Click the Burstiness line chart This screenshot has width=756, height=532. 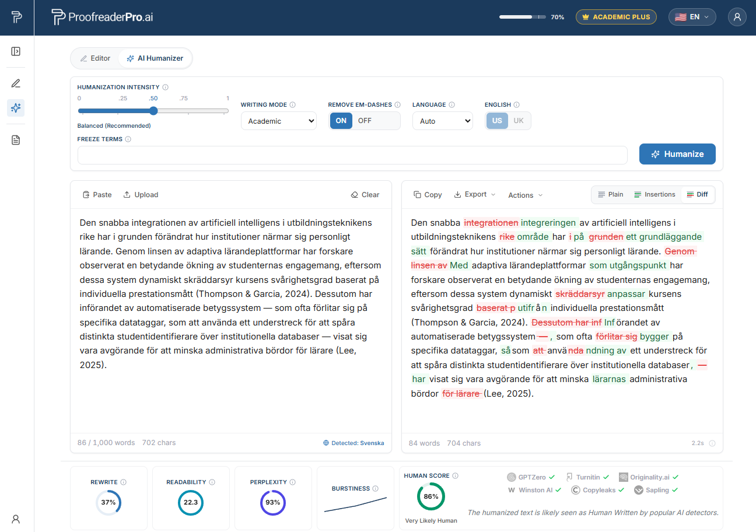355,505
